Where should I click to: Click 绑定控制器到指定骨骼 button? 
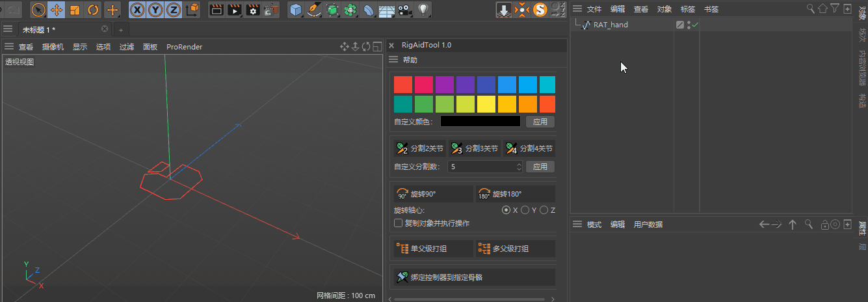(475, 277)
